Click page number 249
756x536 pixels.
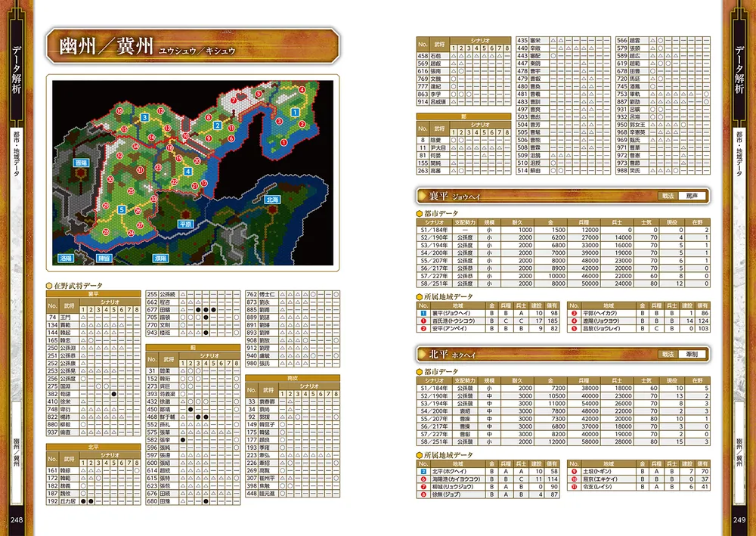(x=739, y=519)
